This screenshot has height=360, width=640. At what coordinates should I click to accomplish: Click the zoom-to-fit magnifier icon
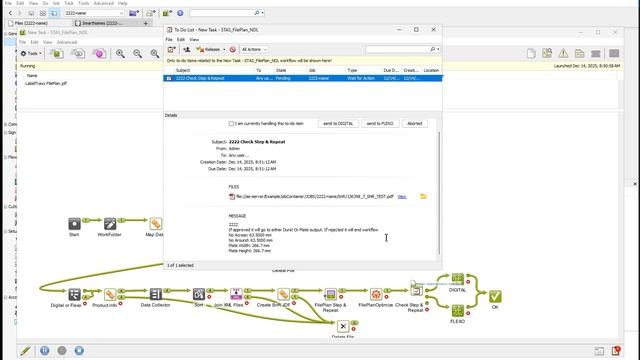pos(155,53)
